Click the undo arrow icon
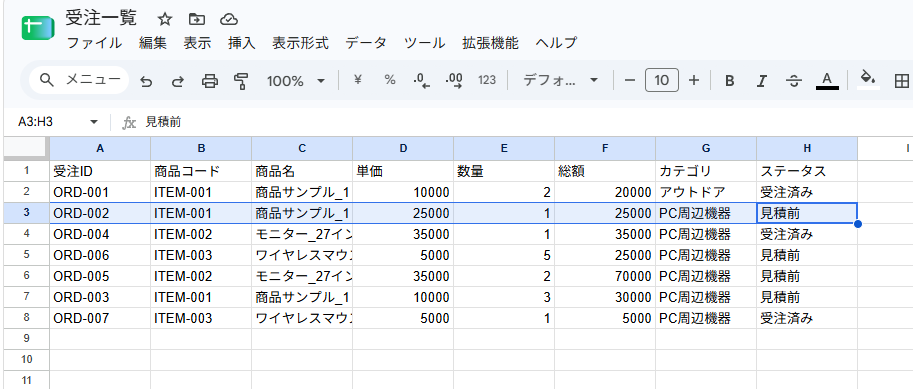Image resolution: width=913 pixels, height=389 pixels. [146, 81]
